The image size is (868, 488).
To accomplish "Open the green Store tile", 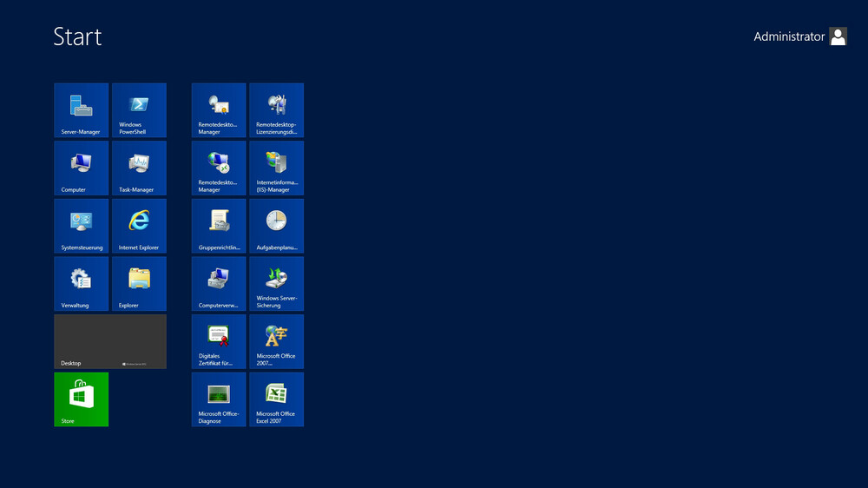I will [82, 399].
